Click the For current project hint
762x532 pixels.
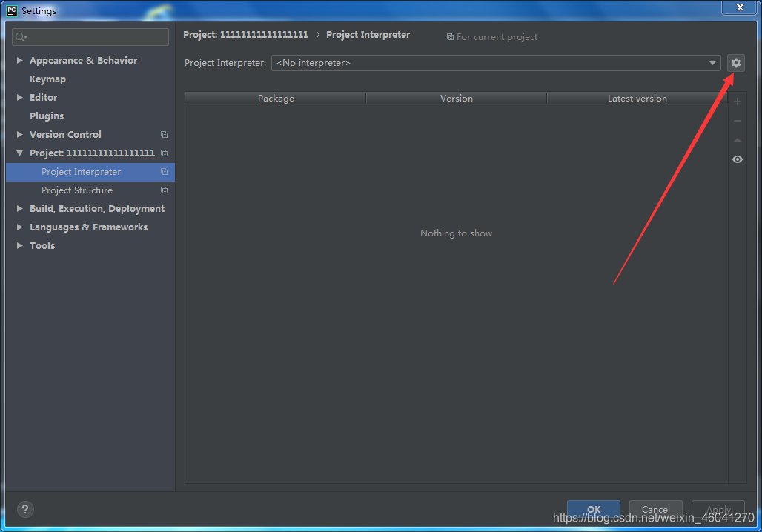[x=491, y=37]
